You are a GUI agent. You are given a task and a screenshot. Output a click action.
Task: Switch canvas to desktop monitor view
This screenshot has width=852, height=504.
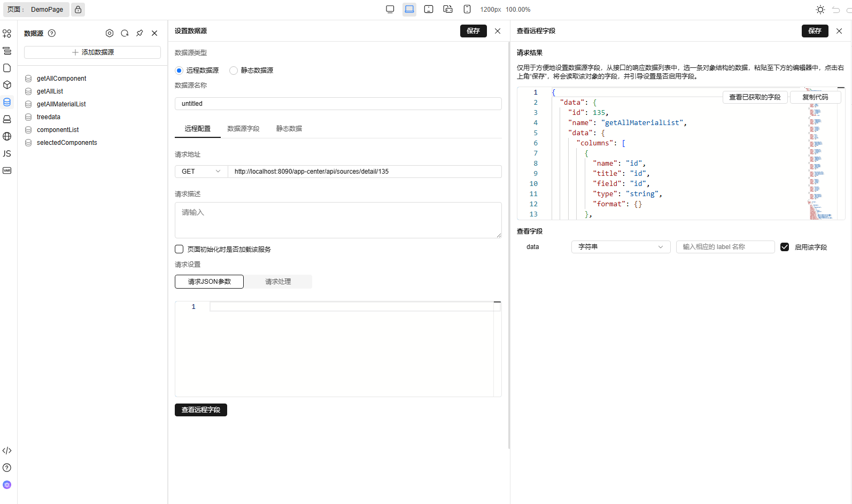[x=390, y=10]
